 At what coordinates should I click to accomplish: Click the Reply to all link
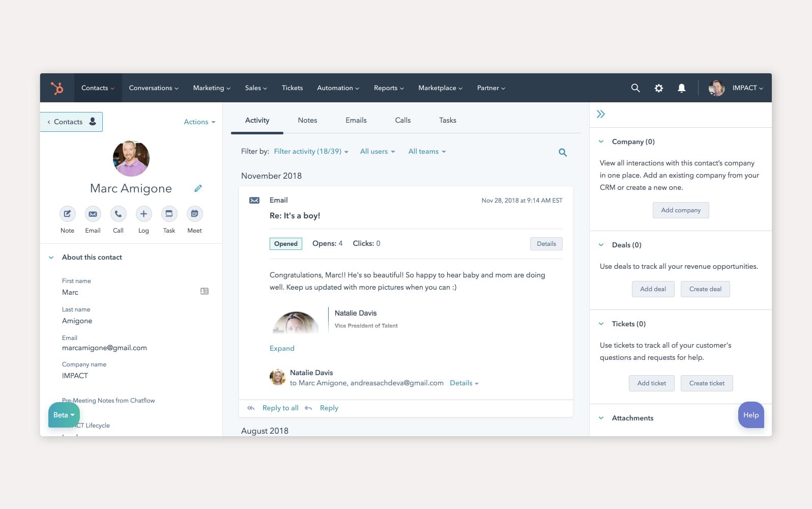(x=280, y=408)
